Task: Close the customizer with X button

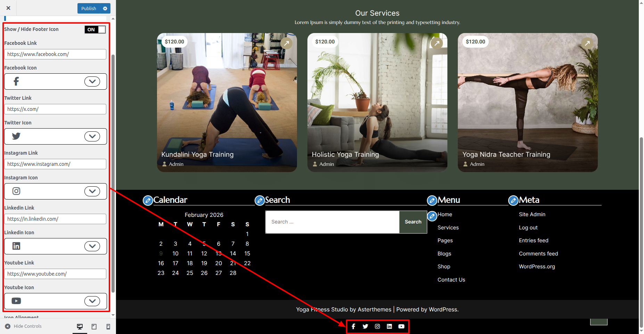Action: pos(8,8)
